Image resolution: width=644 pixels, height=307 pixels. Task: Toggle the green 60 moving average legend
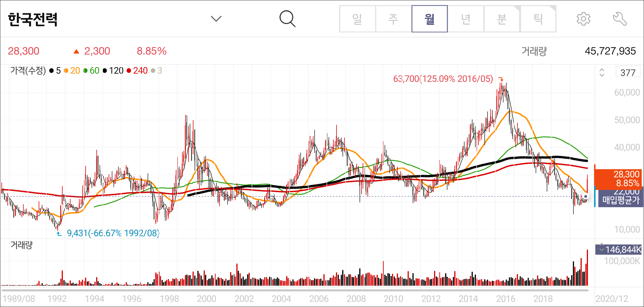tap(91, 70)
